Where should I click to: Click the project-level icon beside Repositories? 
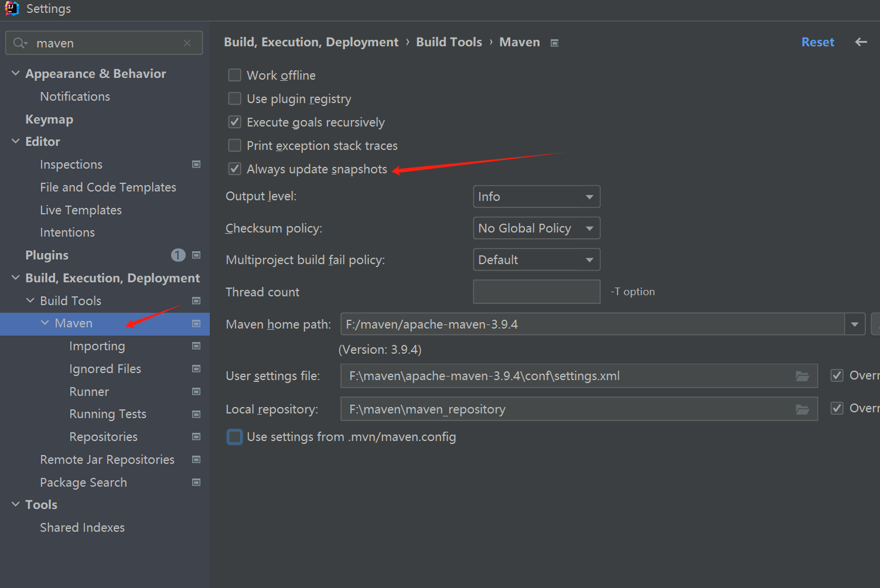coord(196,437)
